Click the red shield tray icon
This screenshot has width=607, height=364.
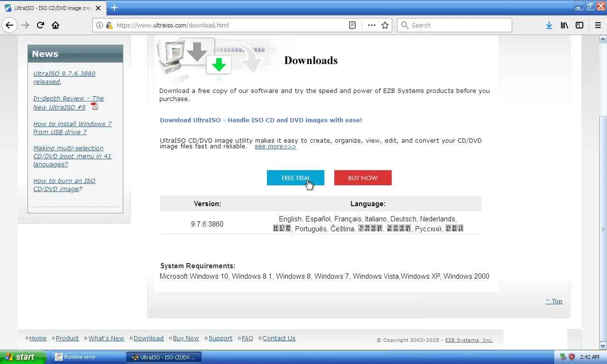(x=571, y=357)
